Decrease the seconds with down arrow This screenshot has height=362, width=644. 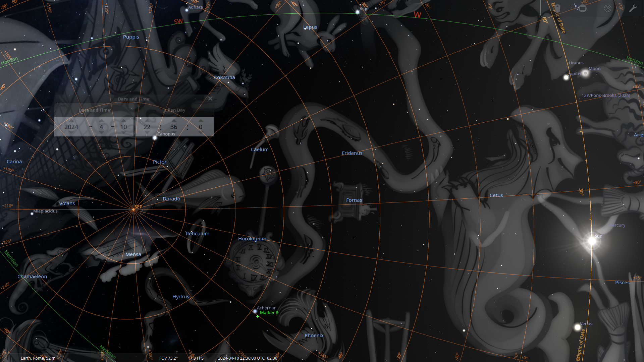click(x=201, y=133)
